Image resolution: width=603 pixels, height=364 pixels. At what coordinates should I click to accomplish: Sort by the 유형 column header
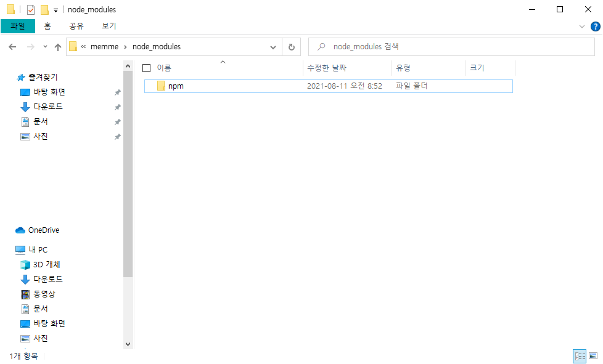click(x=429, y=68)
